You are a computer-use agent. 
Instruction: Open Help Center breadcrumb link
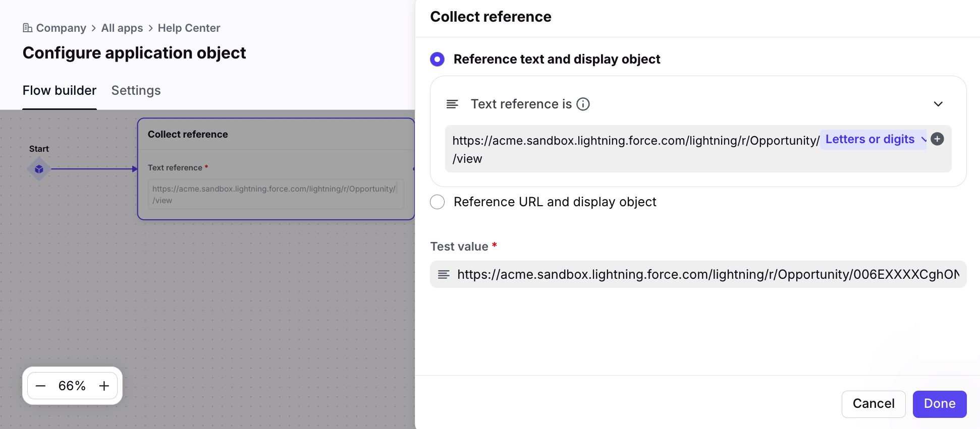[x=189, y=28]
